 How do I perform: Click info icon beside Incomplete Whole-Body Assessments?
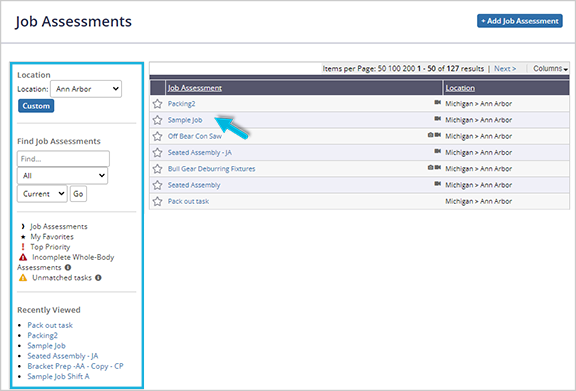pos(68,268)
